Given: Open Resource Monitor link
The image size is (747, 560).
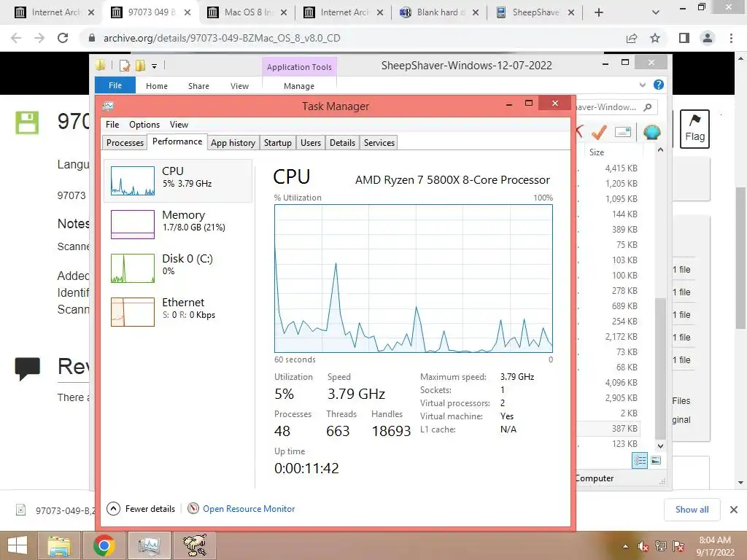Looking at the screenshot, I should (249, 508).
